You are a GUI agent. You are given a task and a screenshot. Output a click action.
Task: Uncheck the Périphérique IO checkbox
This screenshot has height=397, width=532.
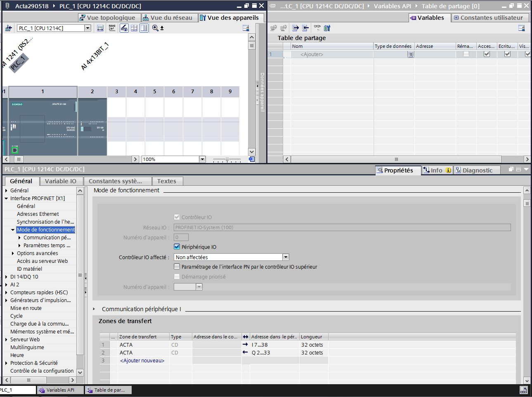177,247
